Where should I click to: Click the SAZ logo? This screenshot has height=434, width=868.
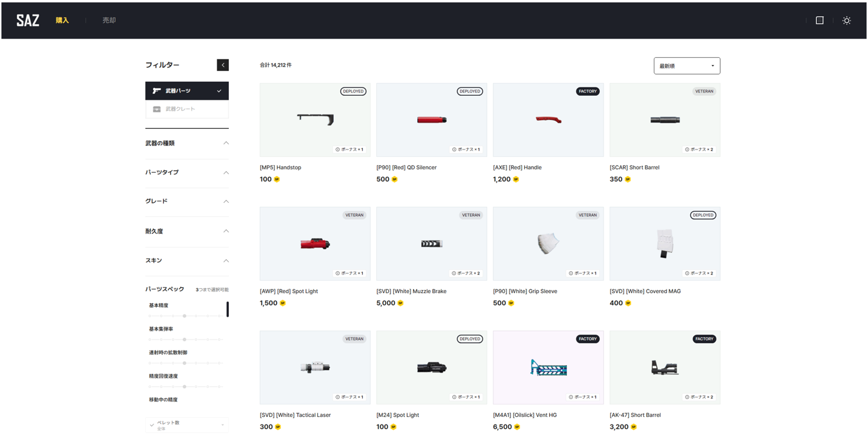(x=28, y=20)
